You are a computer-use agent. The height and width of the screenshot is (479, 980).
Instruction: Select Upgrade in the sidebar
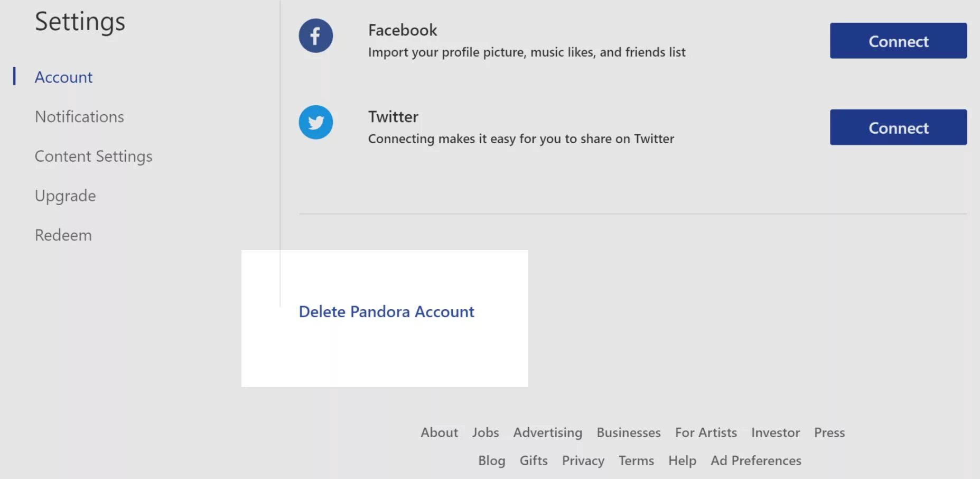coord(65,196)
